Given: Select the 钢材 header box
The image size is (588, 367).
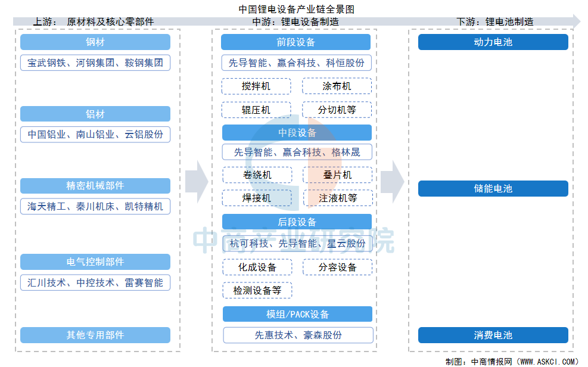Looking at the screenshot, I should pos(95,42).
